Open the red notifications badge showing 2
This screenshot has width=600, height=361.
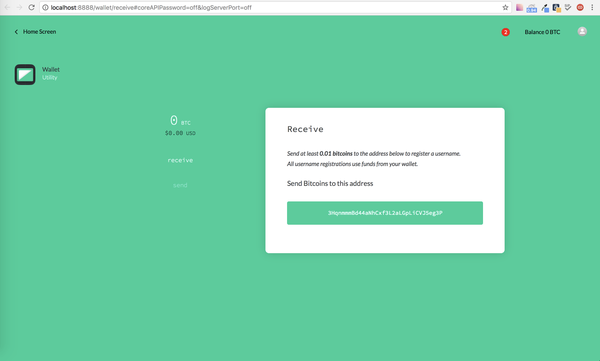pos(505,32)
